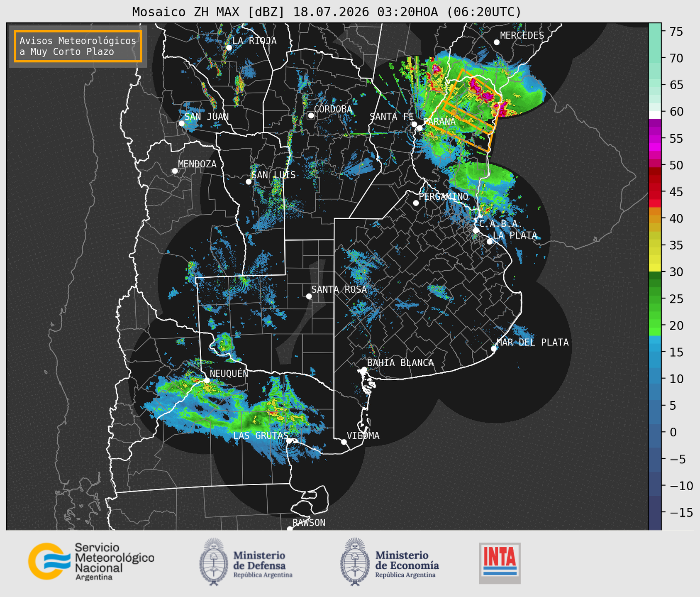Click the Servicio Meteorológico Nacional logo

tap(91, 561)
